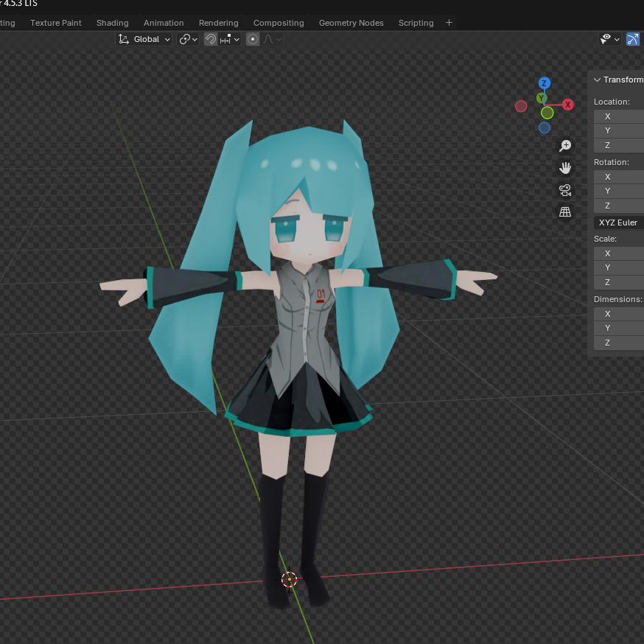Click the XYZ Euler rotation mode selector
644x644 pixels.
click(x=617, y=222)
